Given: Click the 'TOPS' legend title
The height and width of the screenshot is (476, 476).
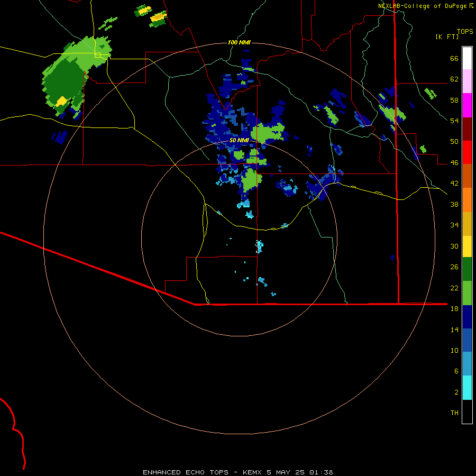Looking at the screenshot, I should [x=465, y=32].
